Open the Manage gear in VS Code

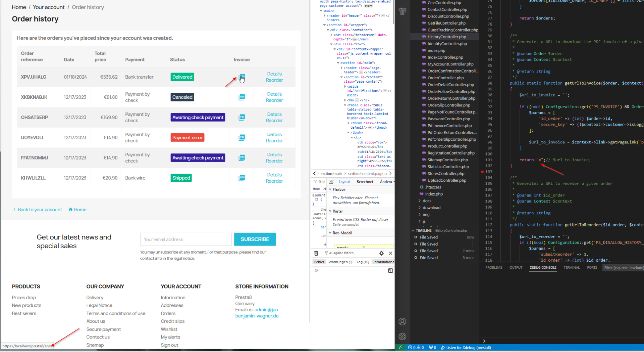(x=402, y=336)
